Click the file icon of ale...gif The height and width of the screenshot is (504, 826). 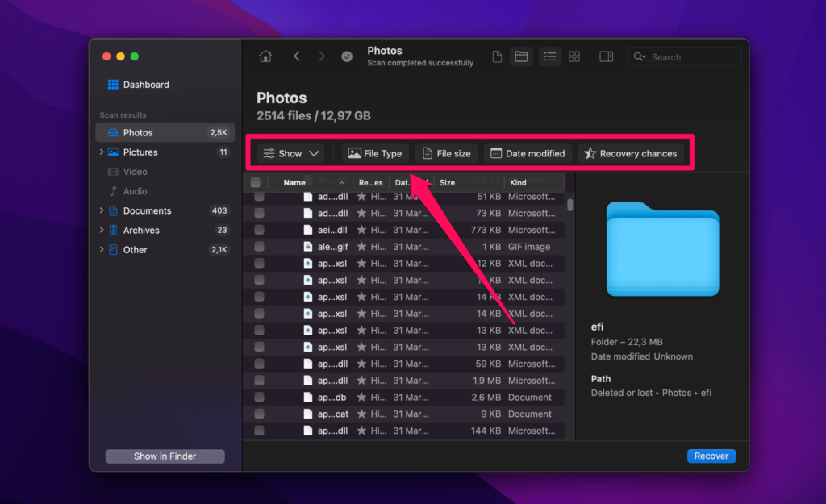tap(308, 247)
